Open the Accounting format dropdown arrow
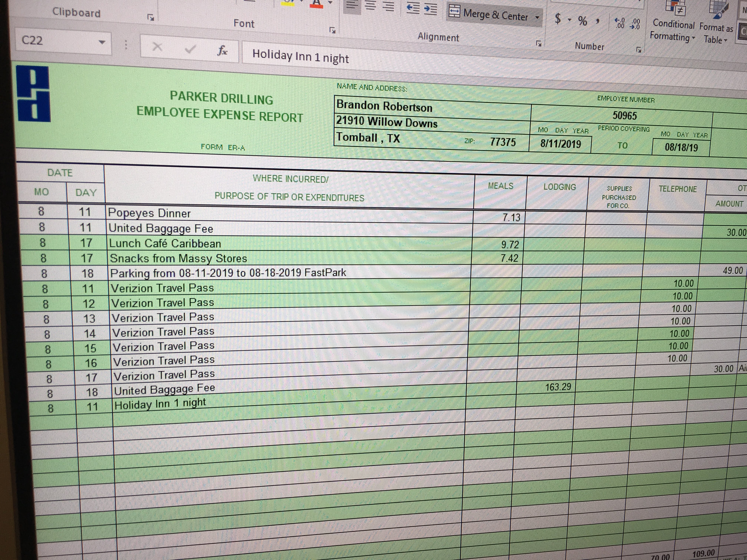Image resolution: width=747 pixels, height=560 pixels. (x=569, y=20)
